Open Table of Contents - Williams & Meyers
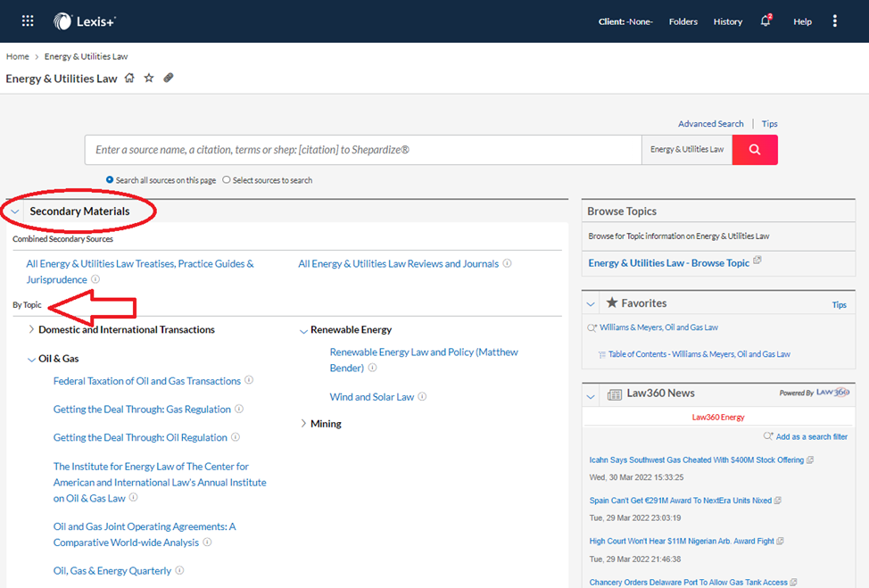This screenshot has height=588, width=869. [699, 354]
